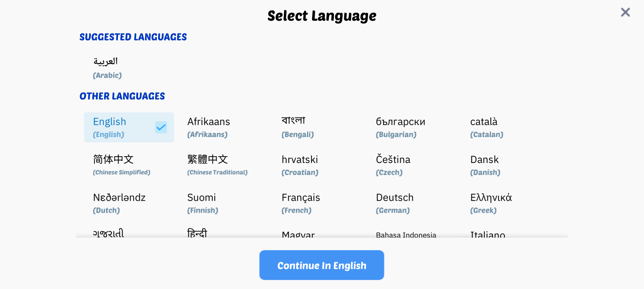Pick the Croatian language option
The width and height of the screenshot is (644, 289).
(x=300, y=165)
